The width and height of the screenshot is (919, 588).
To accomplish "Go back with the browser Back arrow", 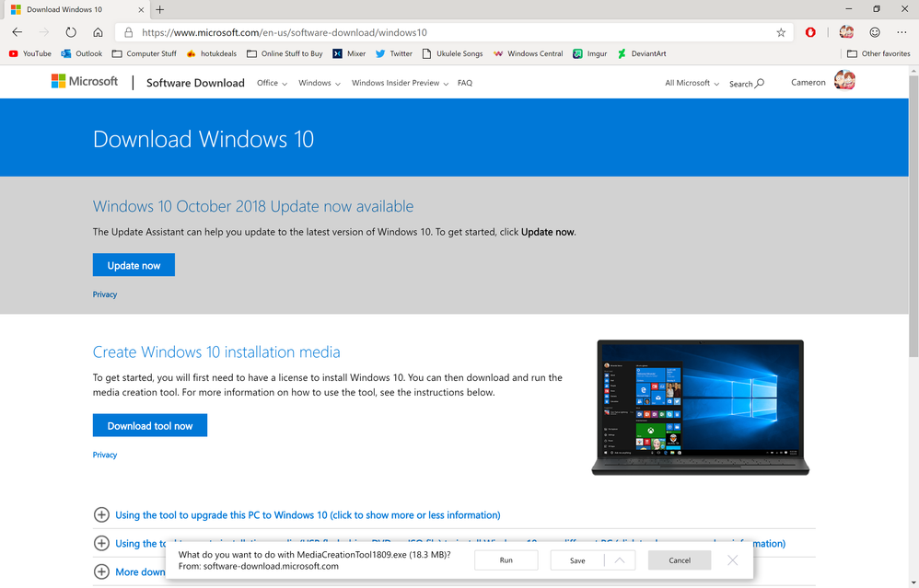I will click(x=17, y=32).
